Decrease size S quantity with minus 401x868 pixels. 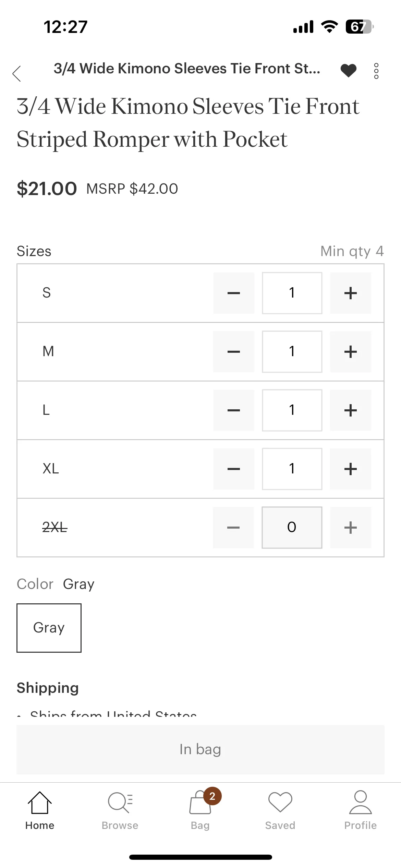(234, 293)
